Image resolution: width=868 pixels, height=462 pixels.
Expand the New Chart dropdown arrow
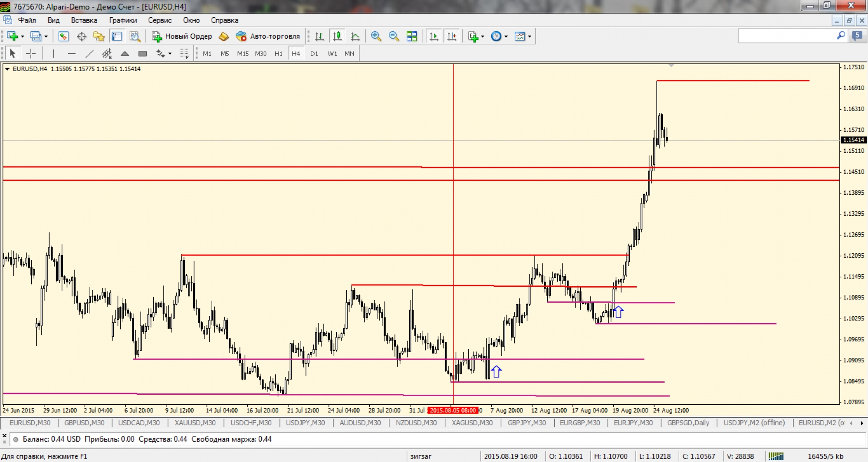pyautogui.click(x=23, y=36)
